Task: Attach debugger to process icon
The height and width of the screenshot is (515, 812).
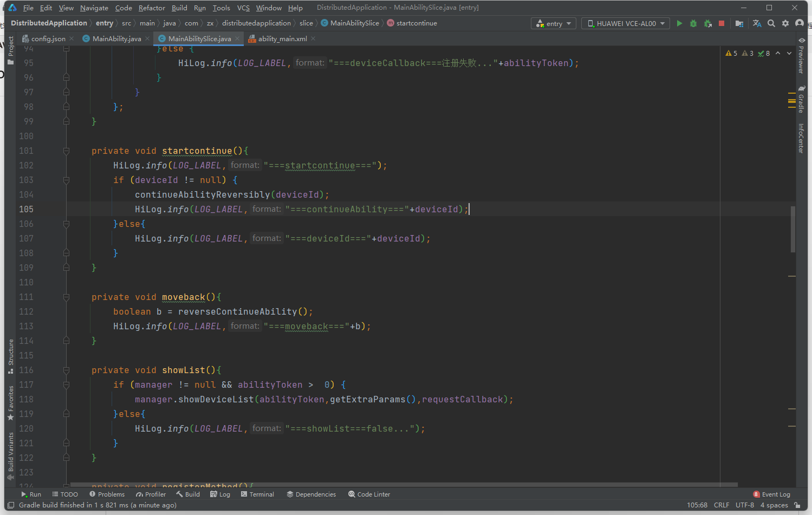Action: (x=707, y=23)
